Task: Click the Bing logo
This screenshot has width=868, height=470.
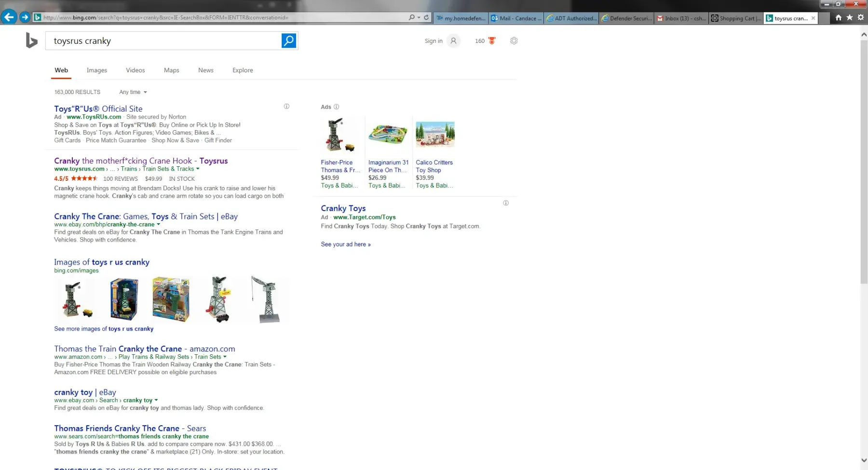Action: point(31,41)
